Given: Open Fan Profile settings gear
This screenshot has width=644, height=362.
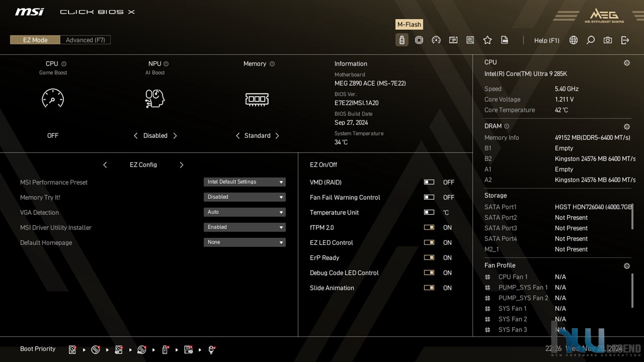Looking at the screenshot, I should point(627,266).
